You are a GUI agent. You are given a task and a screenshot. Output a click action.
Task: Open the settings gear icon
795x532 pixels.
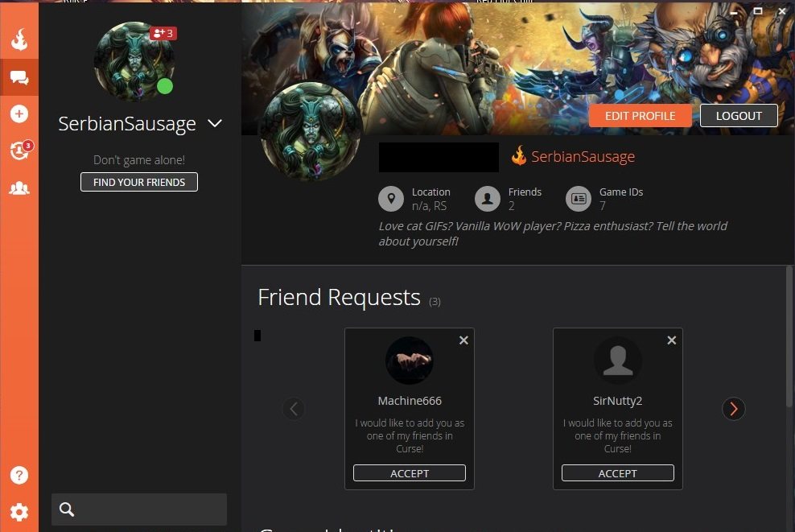pyautogui.click(x=19, y=512)
